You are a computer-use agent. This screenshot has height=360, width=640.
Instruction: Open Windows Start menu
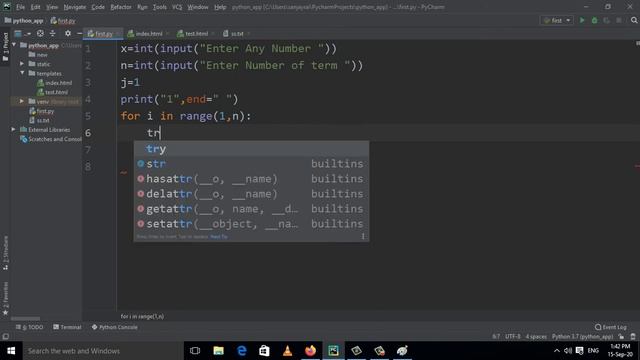tap(11, 351)
